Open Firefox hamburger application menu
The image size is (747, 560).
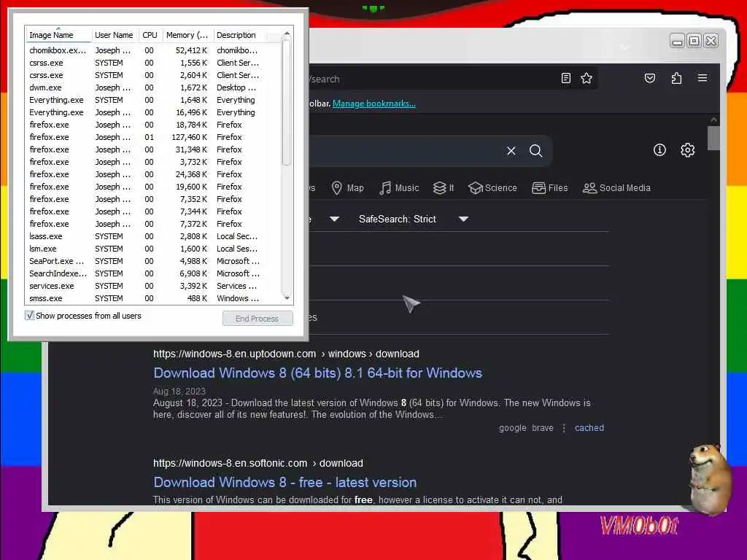point(703,77)
